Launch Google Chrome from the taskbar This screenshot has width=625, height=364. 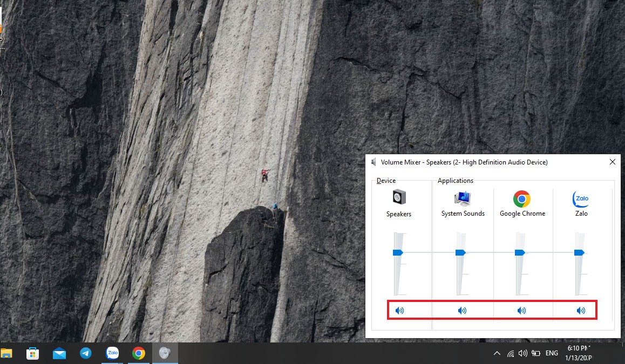tap(139, 353)
